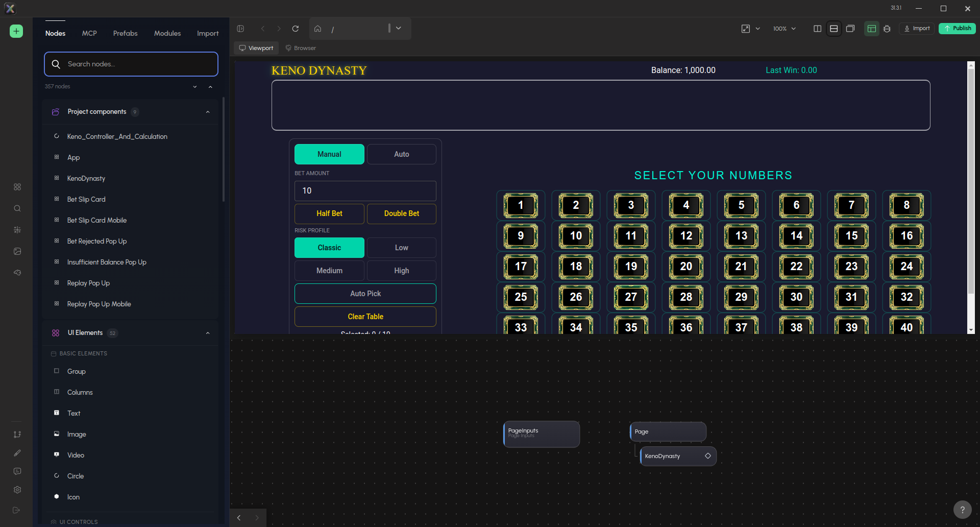Select the Classic risk profile

pos(329,248)
